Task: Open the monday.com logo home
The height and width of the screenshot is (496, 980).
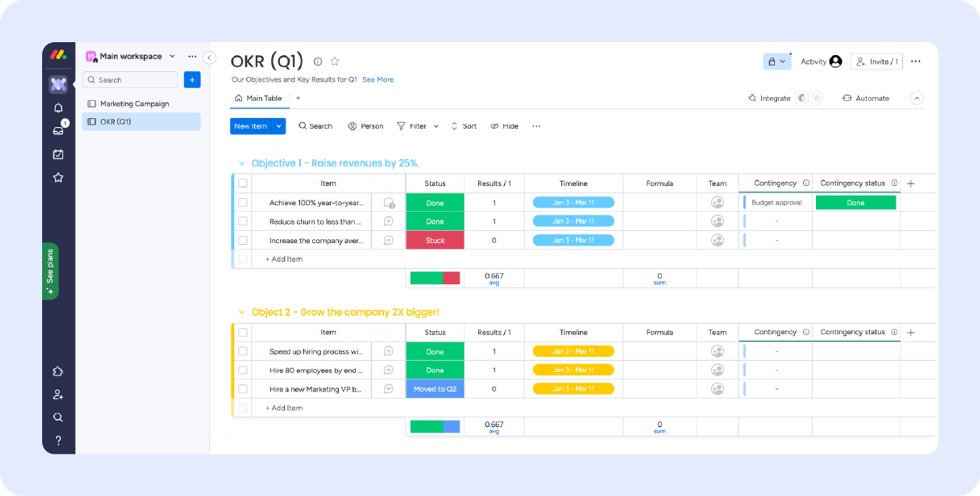Action: [58, 55]
